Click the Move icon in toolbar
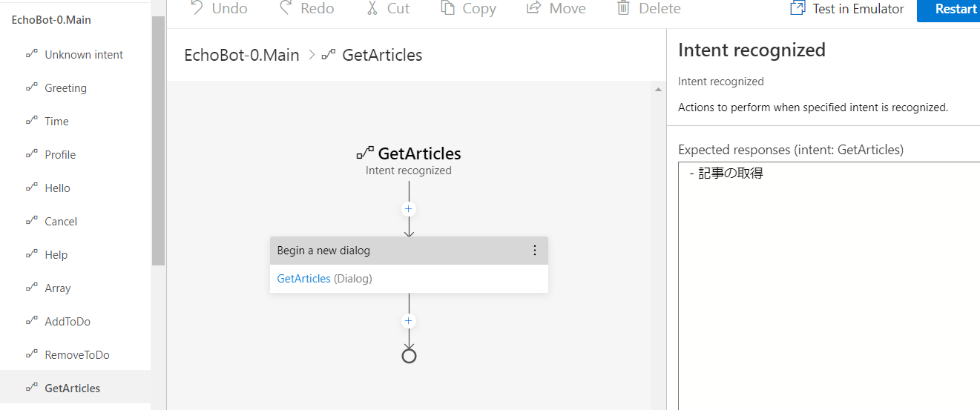 point(533,8)
